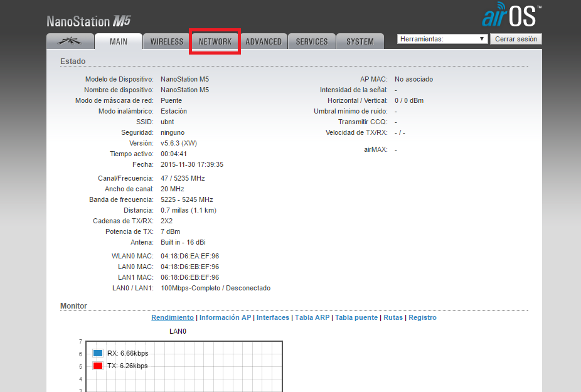Open the Información AP link

click(225, 317)
